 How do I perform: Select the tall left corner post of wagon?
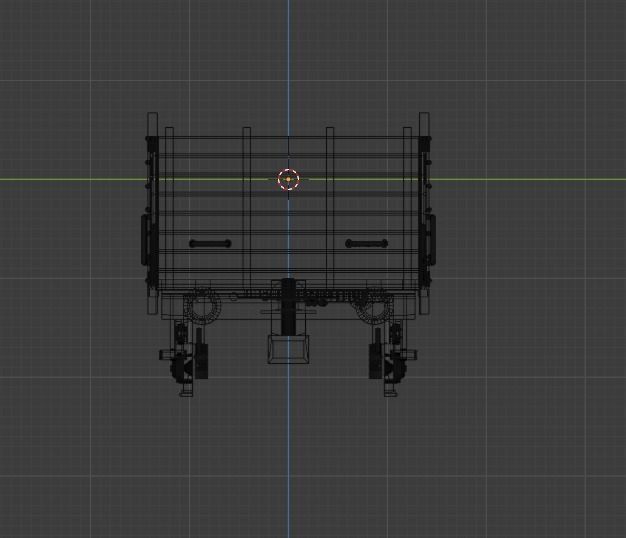(x=153, y=213)
